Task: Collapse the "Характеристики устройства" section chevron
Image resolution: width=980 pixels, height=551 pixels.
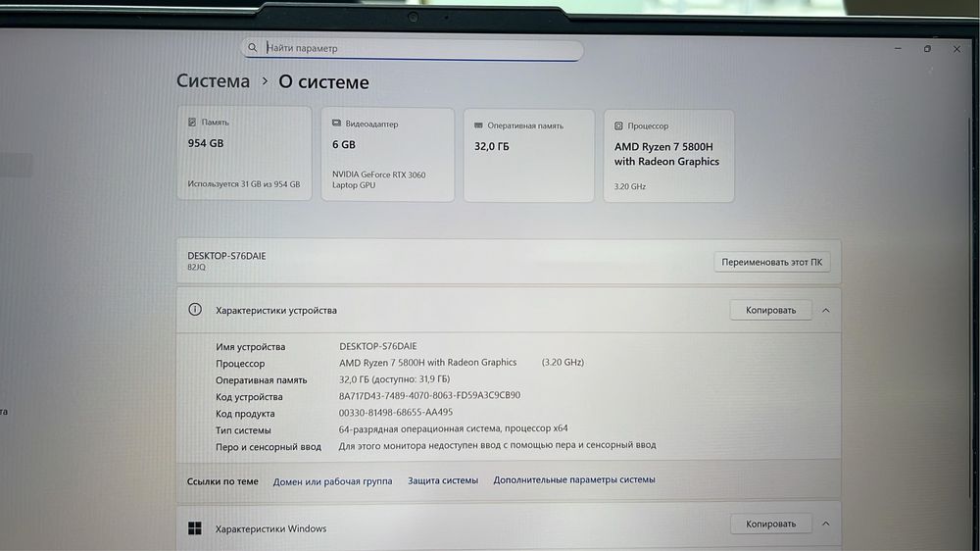Action: (x=825, y=310)
